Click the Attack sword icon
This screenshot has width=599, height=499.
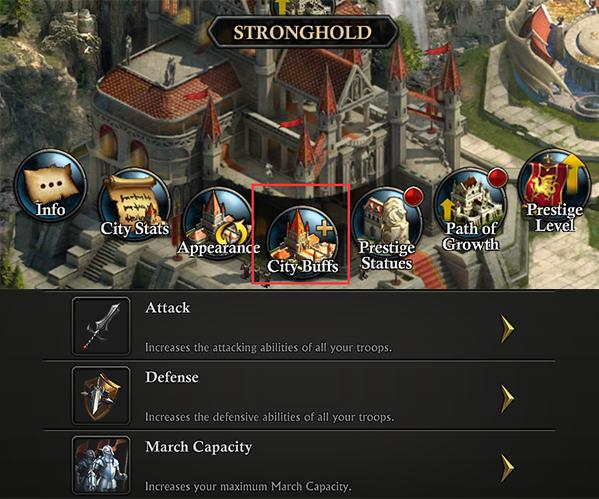pyautogui.click(x=101, y=326)
